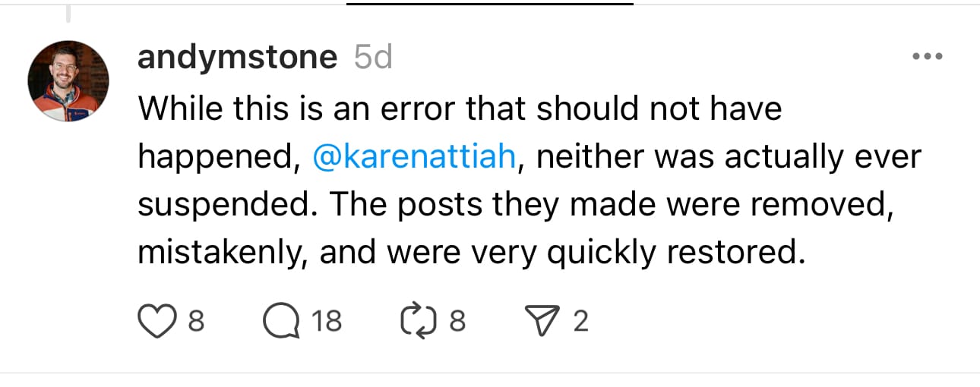The image size is (980, 387).
Task: Click the share count of 2
Action: [x=580, y=322]
